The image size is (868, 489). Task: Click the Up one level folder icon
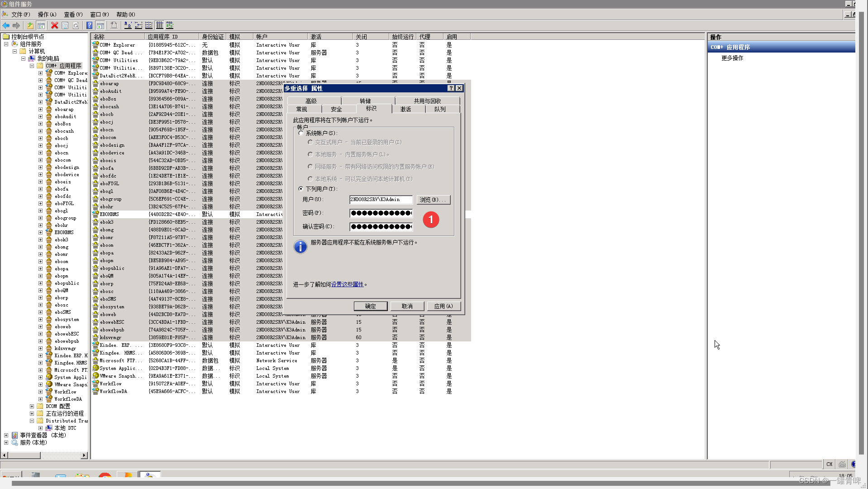30,25
